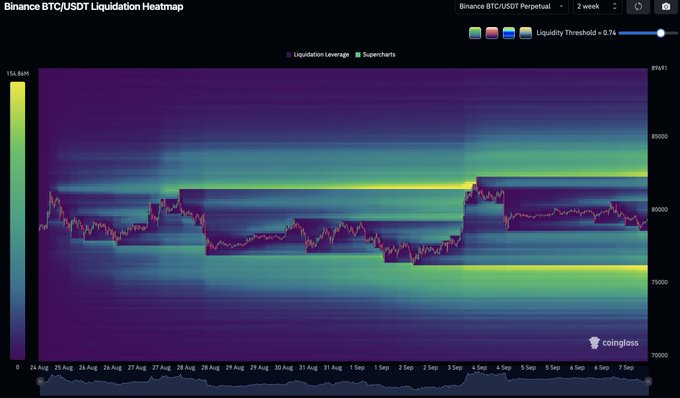Click the 75000 price axis label

(x=660, y=282)
